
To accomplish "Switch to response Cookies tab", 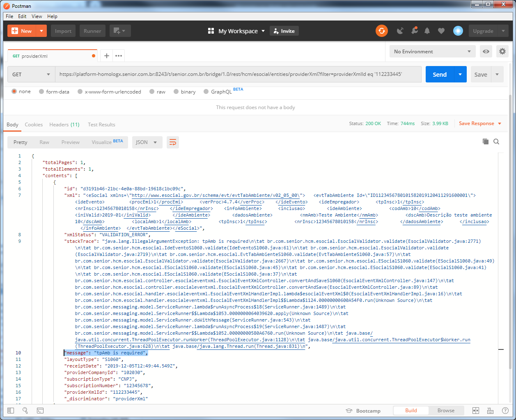I will (x=34, y=124).
